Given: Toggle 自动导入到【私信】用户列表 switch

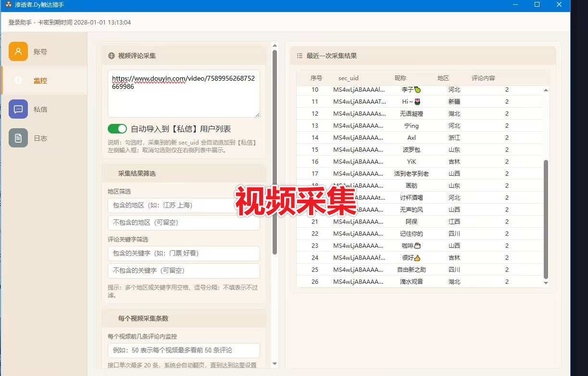Looking at the screenshot, I should click(x=117, y=129).
